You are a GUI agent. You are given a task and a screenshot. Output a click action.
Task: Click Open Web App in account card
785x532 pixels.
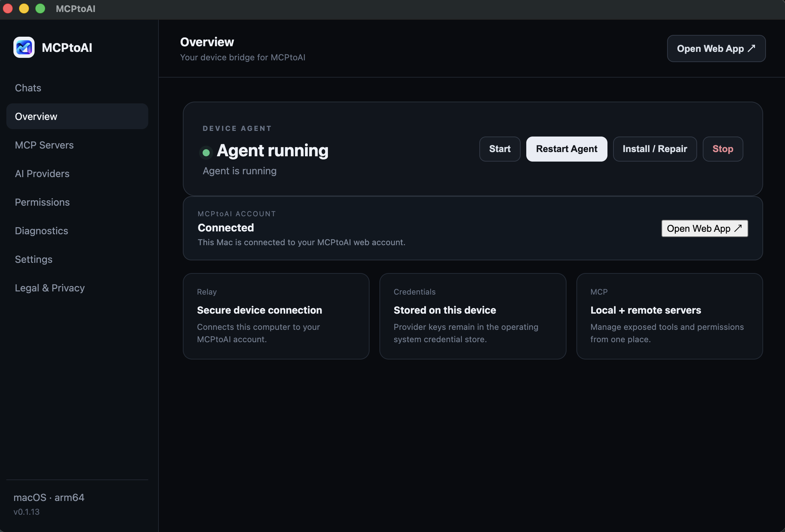click(705, 229)
